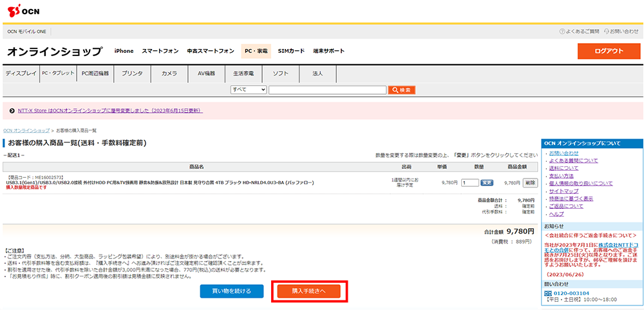Image resolution: width=644 pixels, height=310 pixels.
Task: Click the ログアウト button
Action: (x=609, y=52)
